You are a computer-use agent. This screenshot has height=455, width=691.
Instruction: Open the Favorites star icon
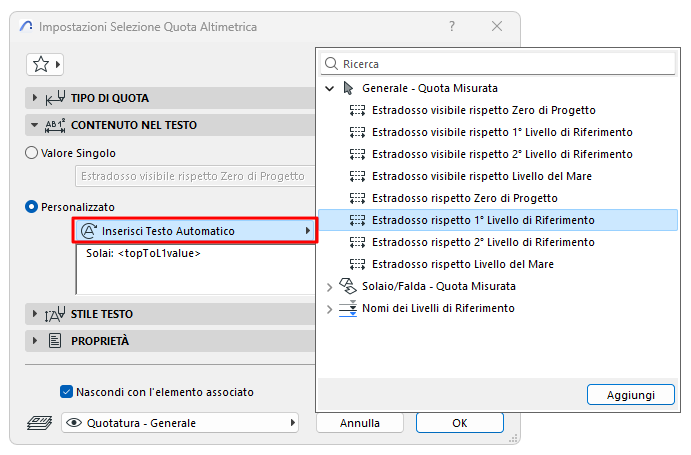(x=41, y=64)
